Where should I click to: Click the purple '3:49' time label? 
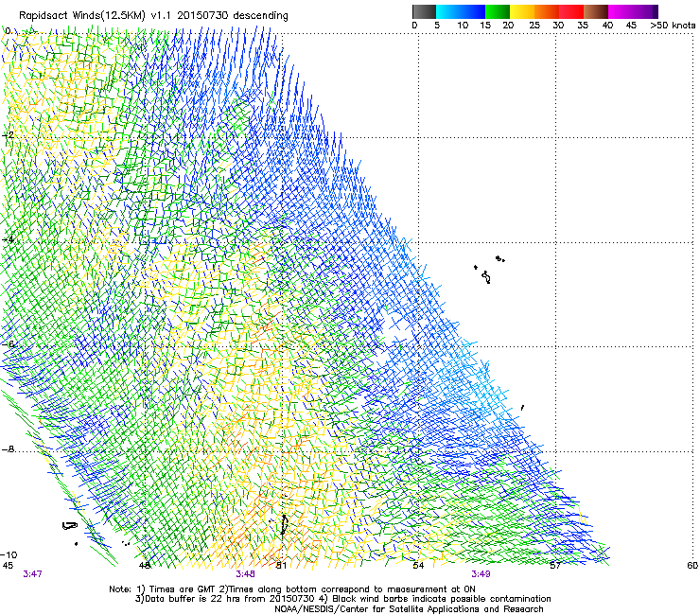(481, 574)
